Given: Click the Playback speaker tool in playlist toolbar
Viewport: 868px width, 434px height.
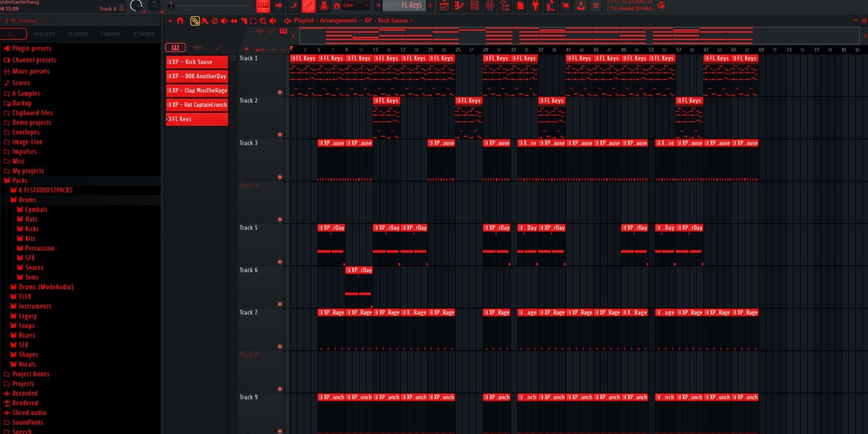Looking at the screenshot, I should [273, 21].
